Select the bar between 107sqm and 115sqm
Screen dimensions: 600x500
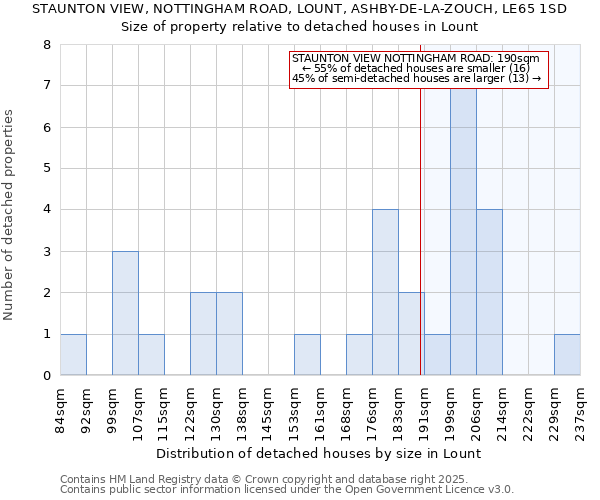[x=151, y=355]
